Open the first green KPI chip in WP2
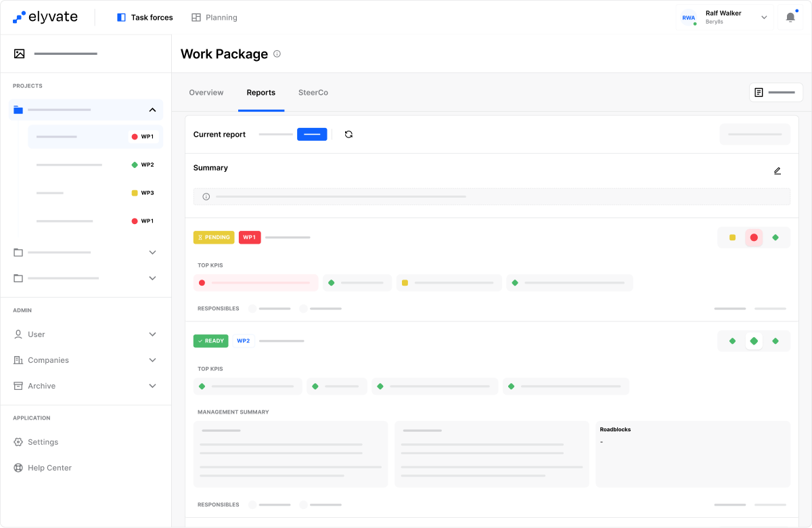 [x=248, y=386]
